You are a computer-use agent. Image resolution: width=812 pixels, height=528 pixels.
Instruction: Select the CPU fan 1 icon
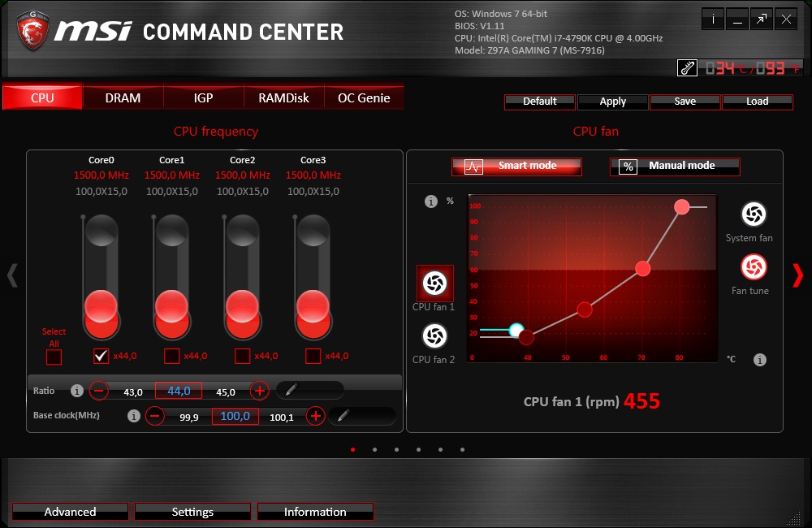click(435, 283)
